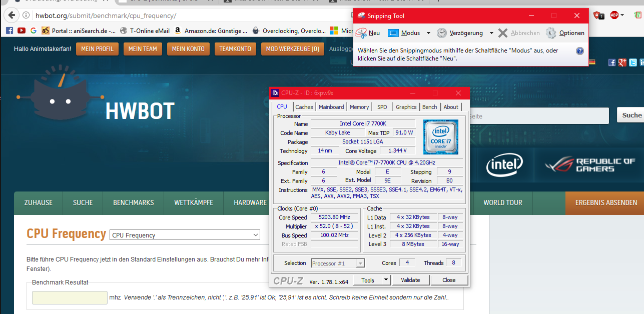The height and width of the screenshot is (324, 644).
Task: Click the Close button in CPU-Z
Action: (x=449, y=280)
